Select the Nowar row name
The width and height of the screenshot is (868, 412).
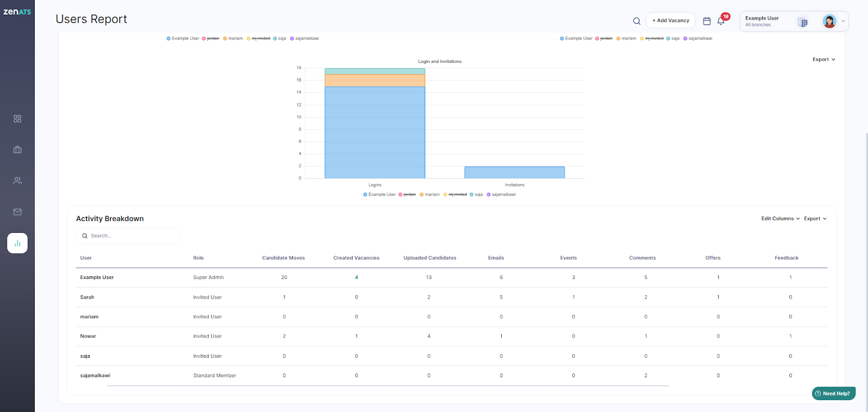tap(88, 337)
